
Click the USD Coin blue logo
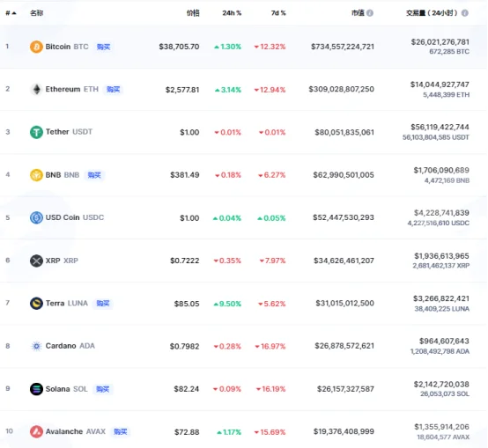36,217
